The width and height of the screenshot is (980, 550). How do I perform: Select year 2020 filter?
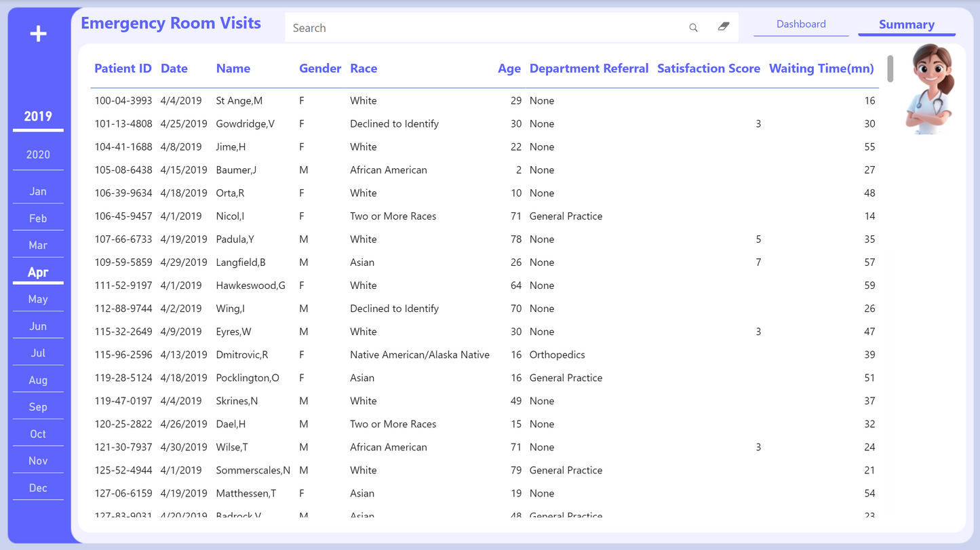pos(38,155)
